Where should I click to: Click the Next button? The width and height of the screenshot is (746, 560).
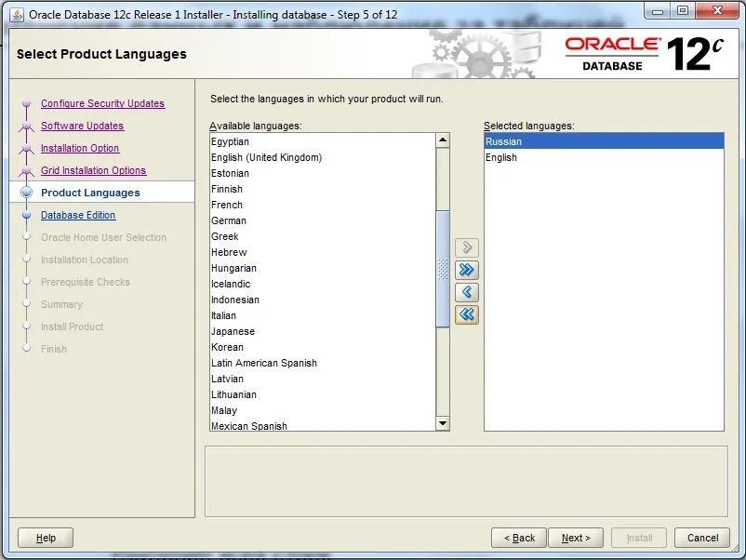click(x=576, y=538)
